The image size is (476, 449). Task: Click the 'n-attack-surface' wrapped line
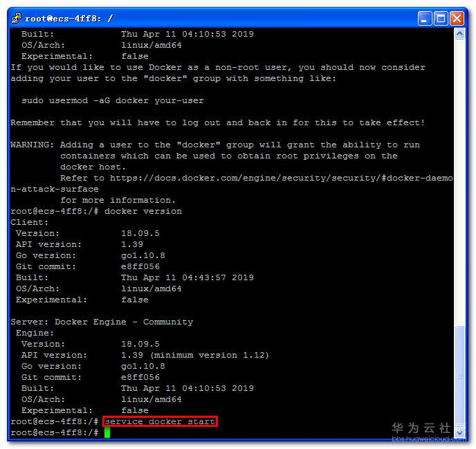[x=55, y=189]
